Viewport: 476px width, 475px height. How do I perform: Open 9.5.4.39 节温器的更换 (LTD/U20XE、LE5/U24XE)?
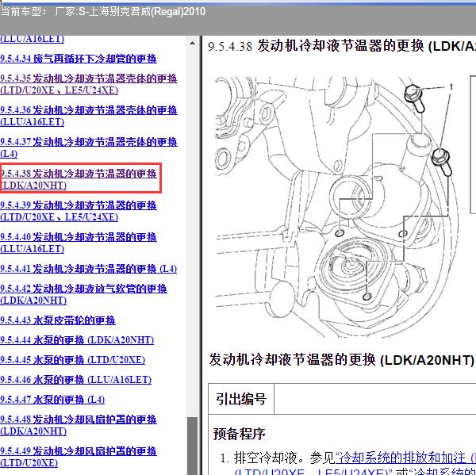79,211
